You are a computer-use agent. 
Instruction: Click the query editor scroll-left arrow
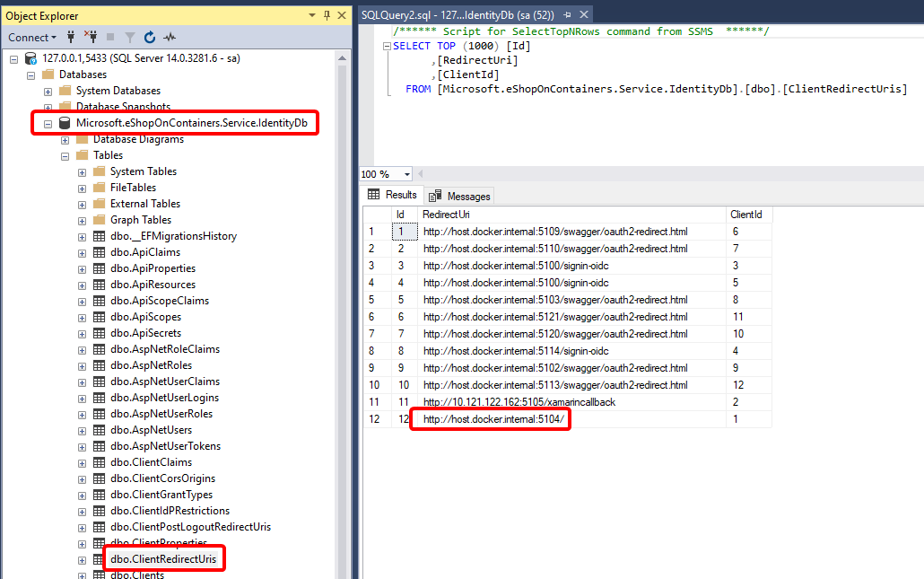pos(421,174)
